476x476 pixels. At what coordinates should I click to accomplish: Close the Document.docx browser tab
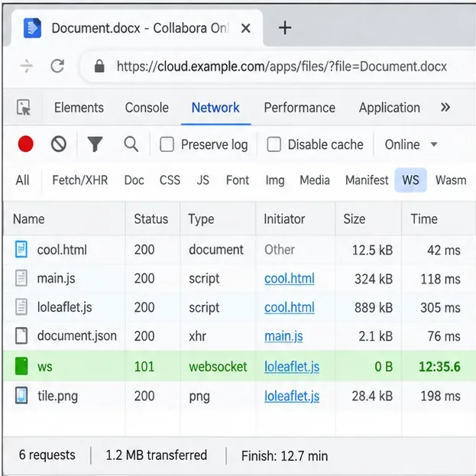tap(245, 28)
